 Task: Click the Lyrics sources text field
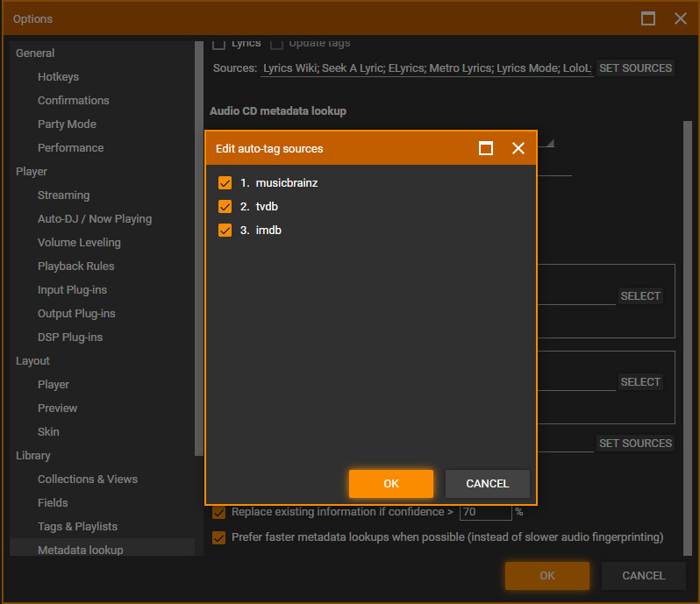pos(427,68)
